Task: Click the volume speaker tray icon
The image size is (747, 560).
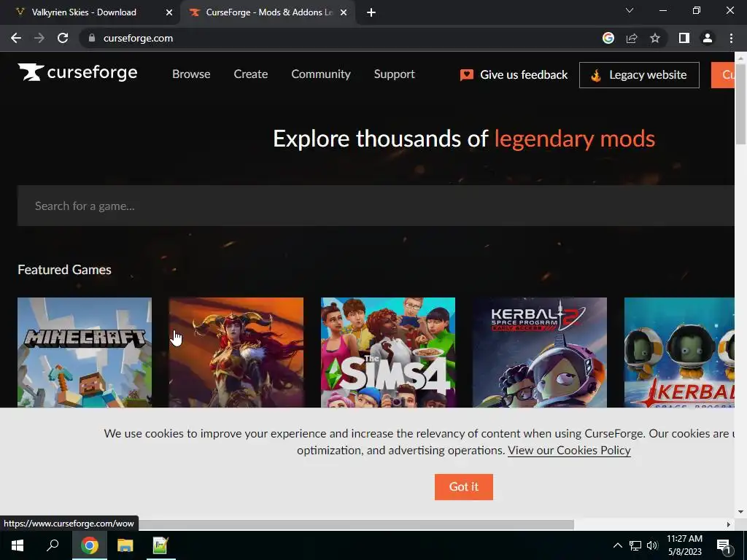Action: coord(652,545)
